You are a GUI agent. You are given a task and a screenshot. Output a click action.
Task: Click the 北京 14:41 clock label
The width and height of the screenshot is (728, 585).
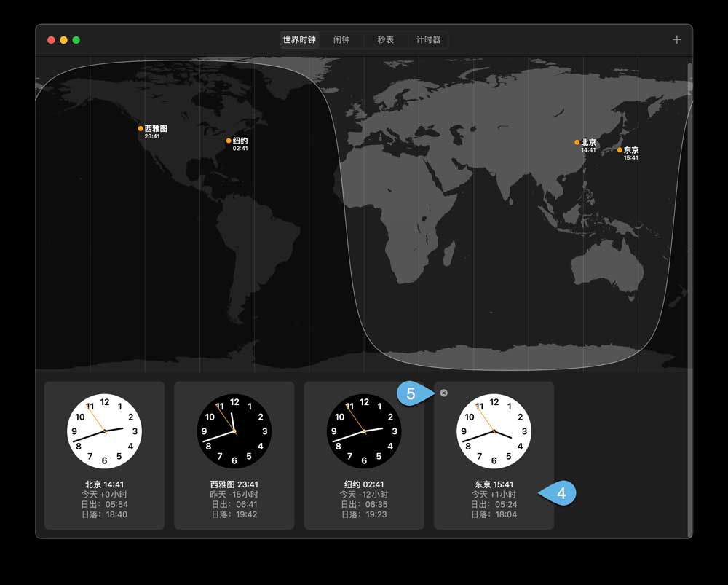pos(105,484)
